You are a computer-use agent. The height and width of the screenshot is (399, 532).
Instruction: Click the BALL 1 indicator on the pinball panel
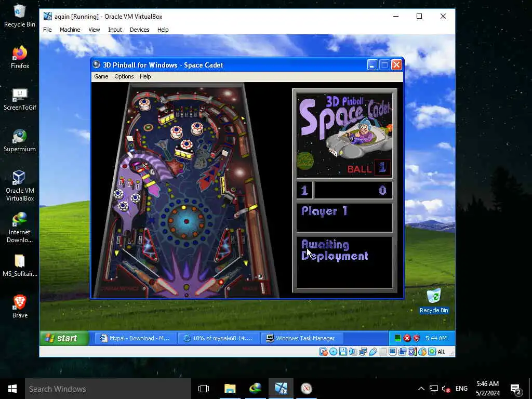pyautogui.click(x=369, y=168)
